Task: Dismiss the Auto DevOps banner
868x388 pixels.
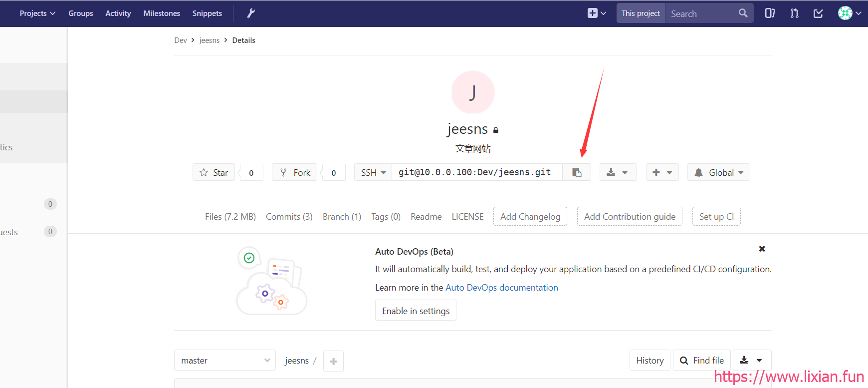Action: pos(762,249)
